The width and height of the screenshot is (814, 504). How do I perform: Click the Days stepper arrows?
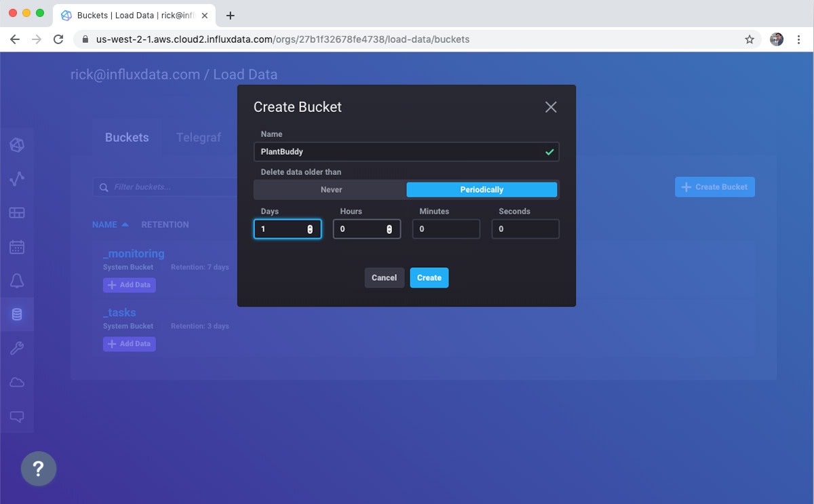click(310, 229)
